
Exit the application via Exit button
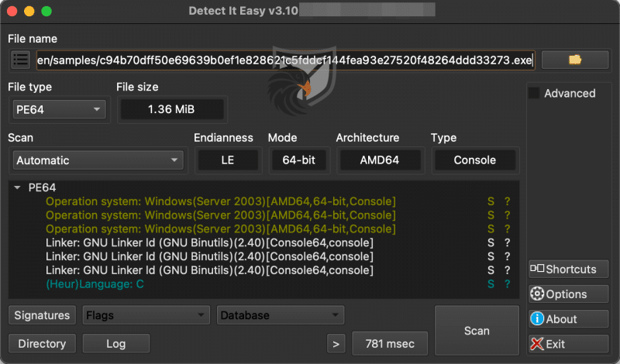[568, 344]
